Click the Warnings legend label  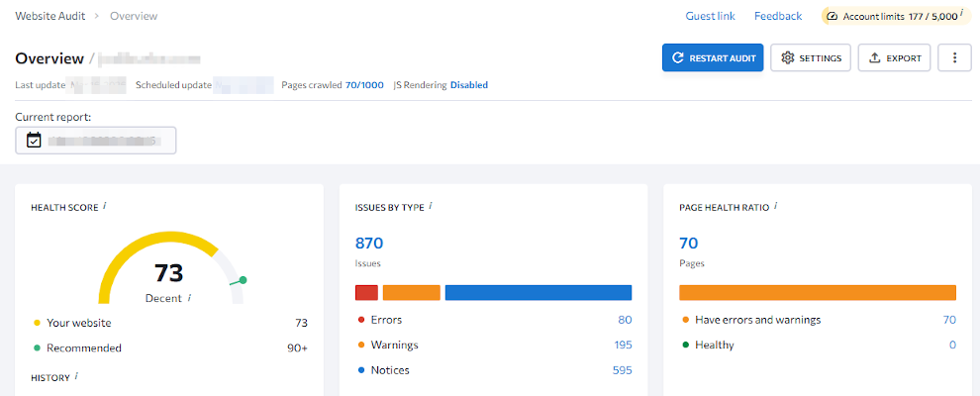click(394, 345)
